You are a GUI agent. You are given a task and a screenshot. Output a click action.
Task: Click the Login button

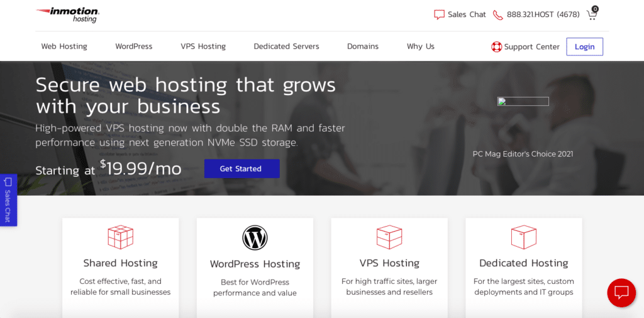pyautogui.click(x=584, y=47)
